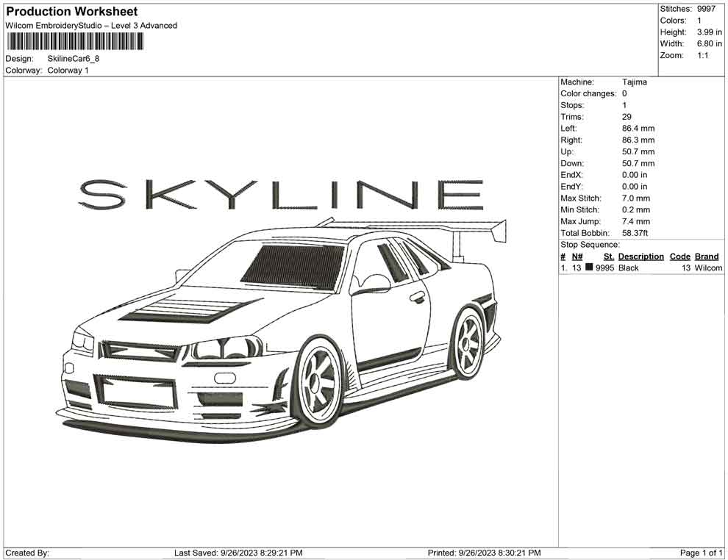
Task: Click the Created By label
Action: tap(27, 553)
